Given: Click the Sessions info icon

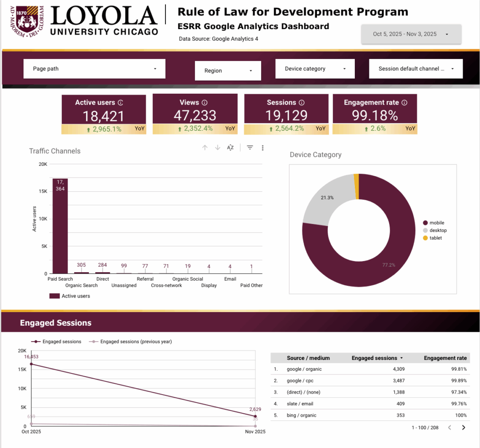Looking at the screenshot, I should 301,103.
